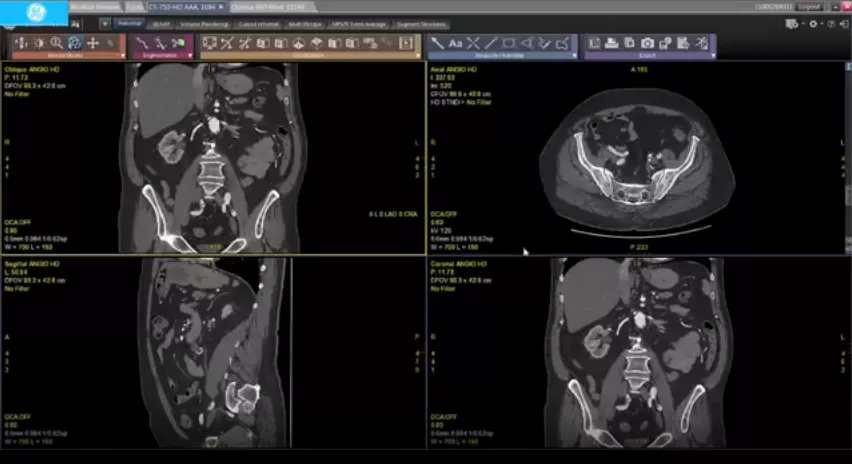
Task: Toggle the monitor layout view icon
Action: point(209,43)
